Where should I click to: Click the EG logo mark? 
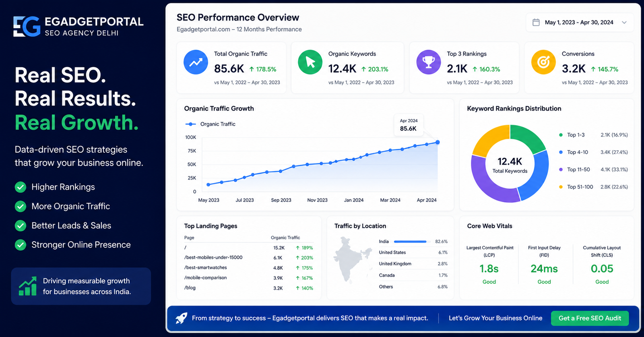pos(27,27)
